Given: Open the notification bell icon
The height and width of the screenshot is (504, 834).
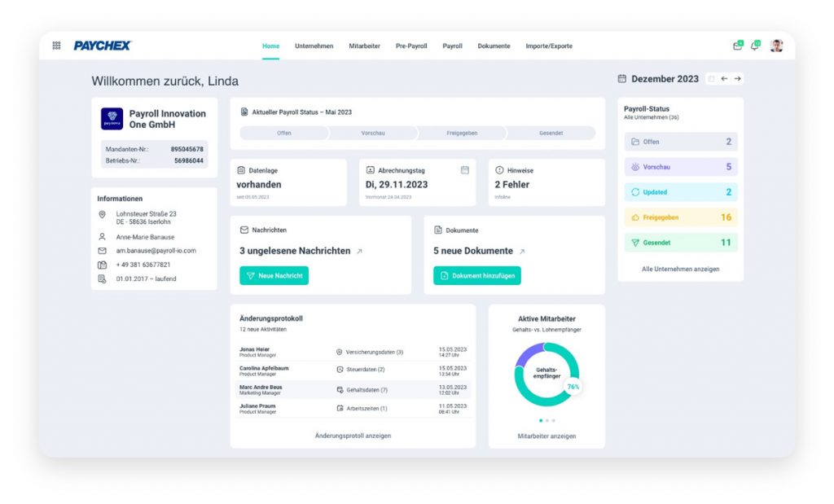Looking at the screenshot, I should click(755, 46).
